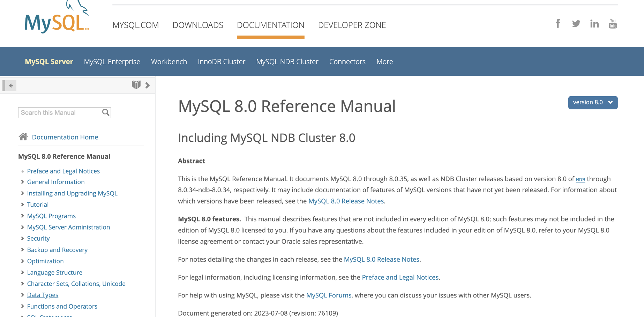Expand the Installing and Upgrading MySQL arrow

pos(22,193)
